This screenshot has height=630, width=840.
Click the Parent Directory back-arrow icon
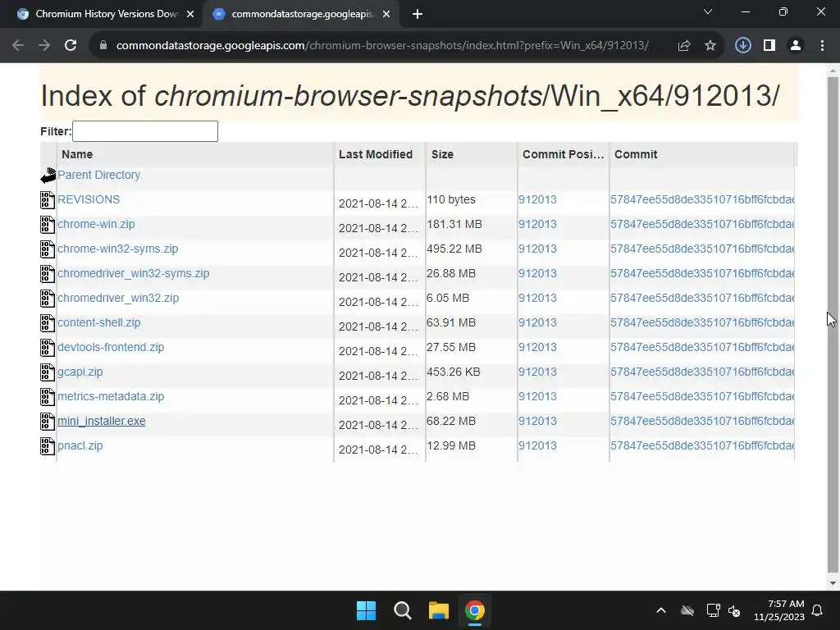coord(48,176)
